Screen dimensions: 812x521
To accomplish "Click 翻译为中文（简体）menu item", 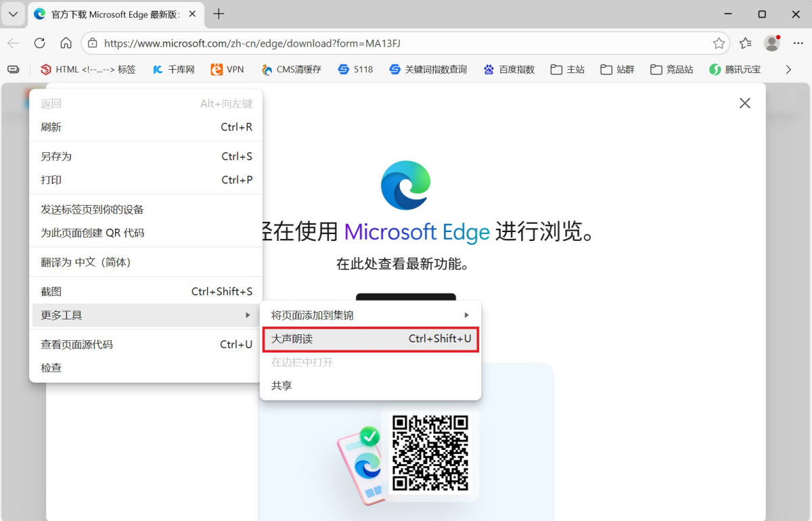I will point(88,262).
